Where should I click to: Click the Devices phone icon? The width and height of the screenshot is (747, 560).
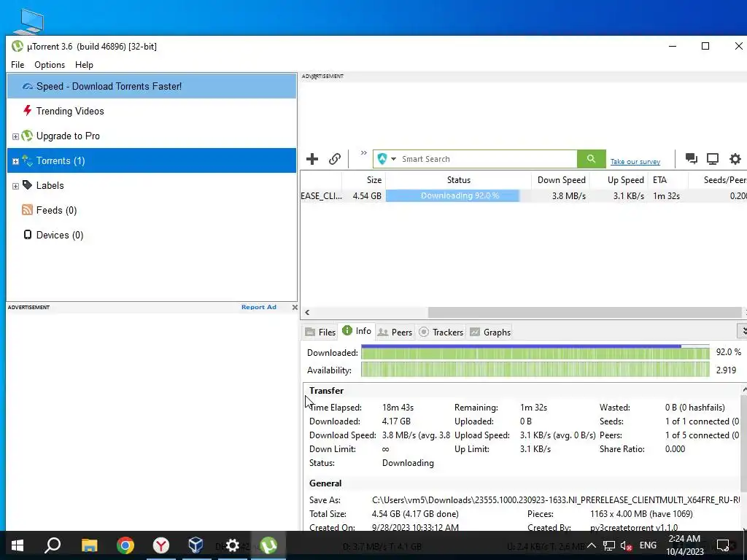28,234
